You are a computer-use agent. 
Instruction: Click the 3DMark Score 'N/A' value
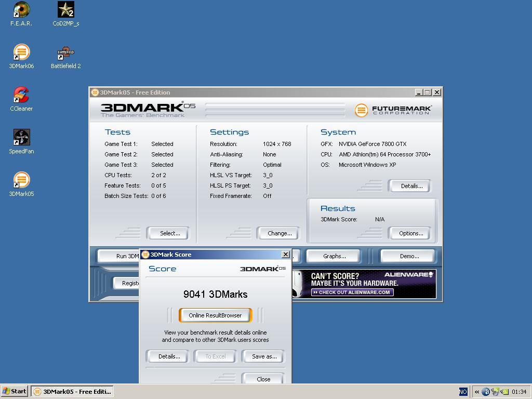(380, 219)
